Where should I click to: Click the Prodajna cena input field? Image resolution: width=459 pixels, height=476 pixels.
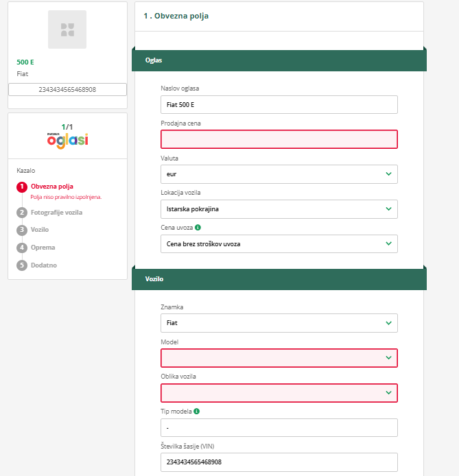pyautogui.click(x=279, y=139)
